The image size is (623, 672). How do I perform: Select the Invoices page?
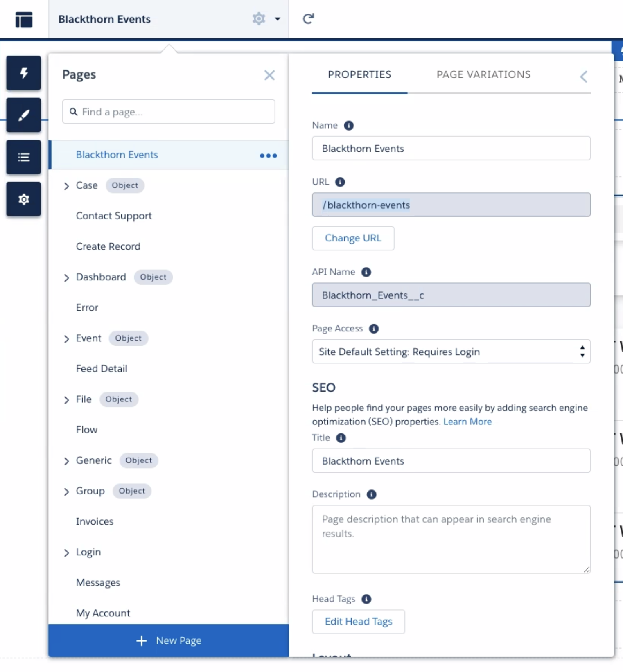coord(95,521)
